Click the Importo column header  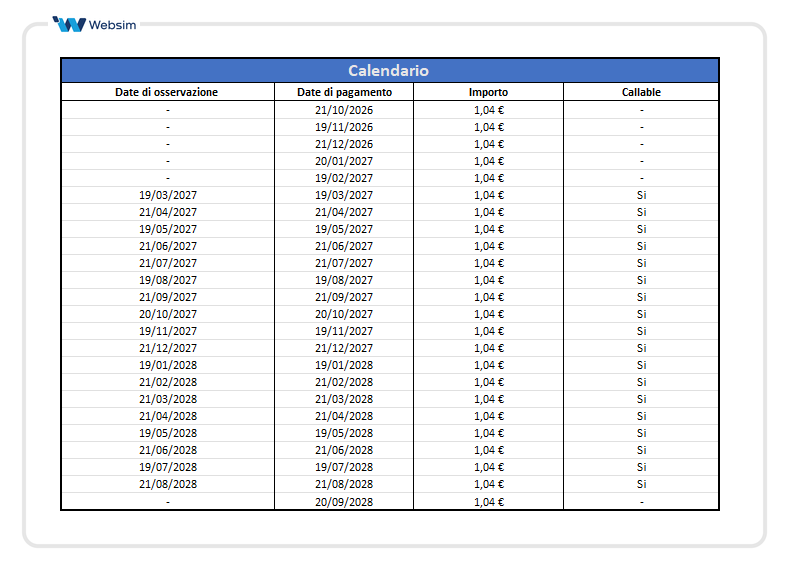coord(489,92)
